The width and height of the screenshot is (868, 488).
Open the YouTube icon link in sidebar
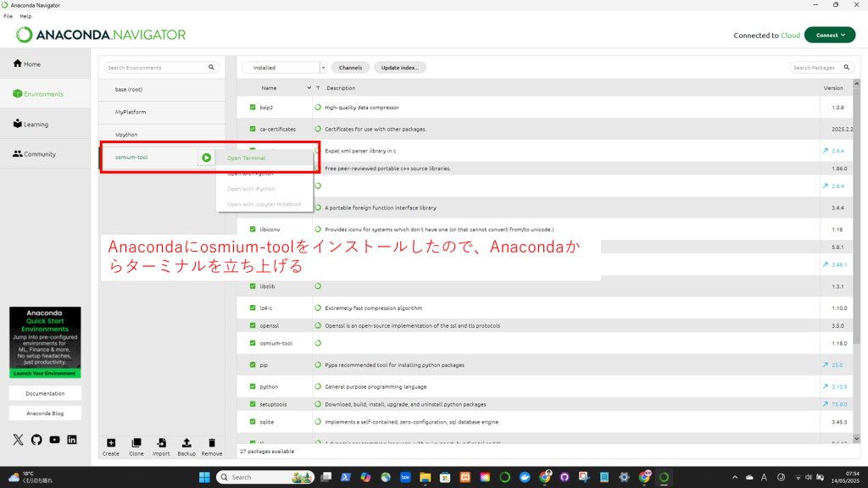[x=54, y=440]
